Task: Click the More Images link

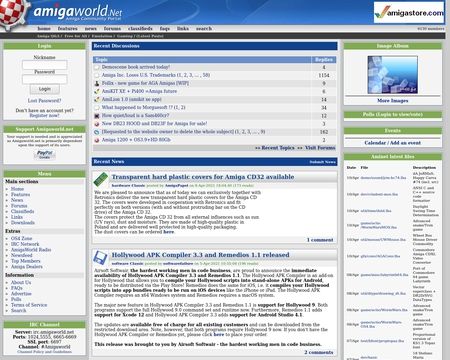Action: [x=393, y=101]
